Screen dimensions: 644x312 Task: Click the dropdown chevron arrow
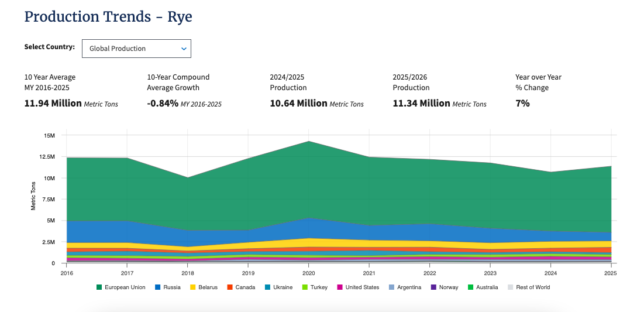tap(184, 49)
